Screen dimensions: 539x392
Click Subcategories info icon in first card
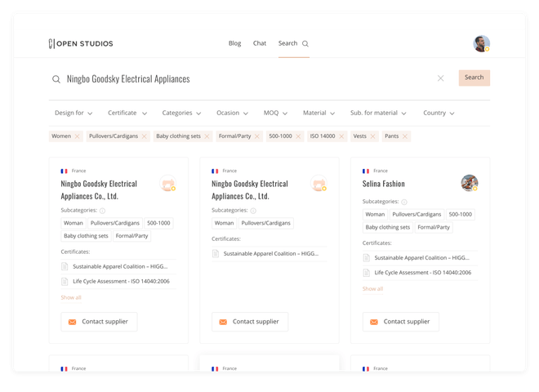pos(102,211)
